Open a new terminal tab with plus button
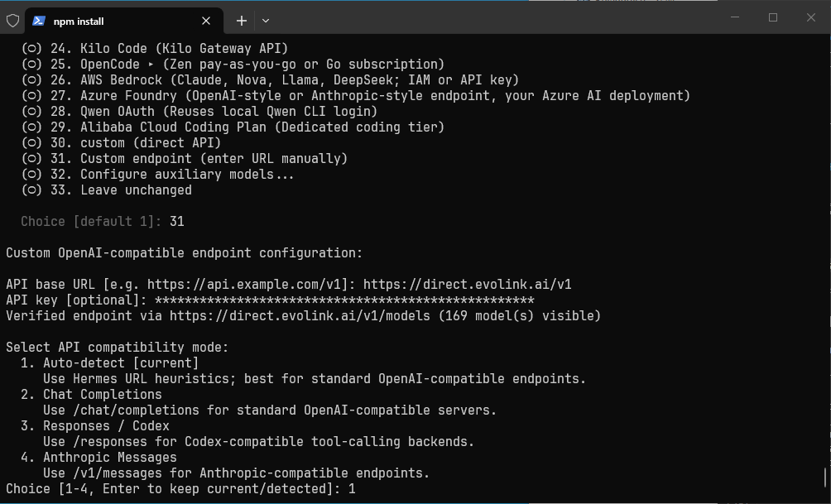 242,21
